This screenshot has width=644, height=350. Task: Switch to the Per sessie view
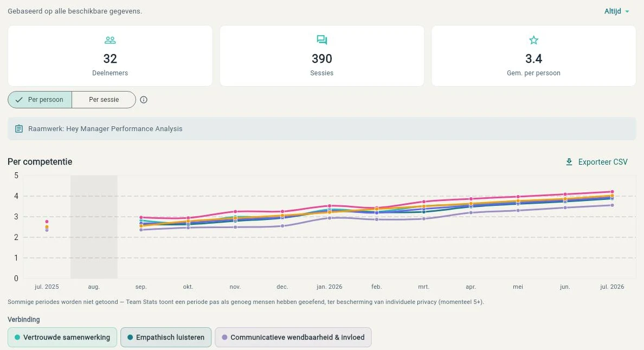click(104, 100)
